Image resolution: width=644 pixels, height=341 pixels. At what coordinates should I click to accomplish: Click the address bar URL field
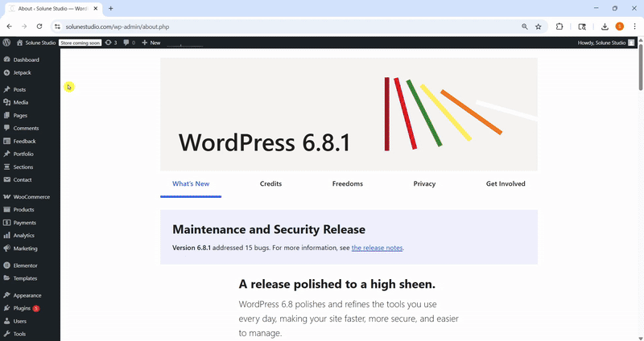tap(287, 27)
